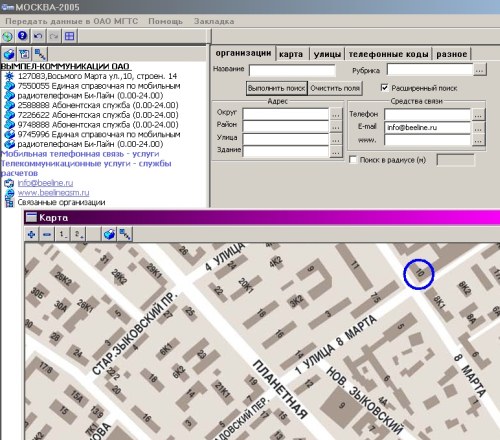Viewport: 500px width, 440px height.
Task: Switch to the карта tab
Action: [x=291, y=54]
